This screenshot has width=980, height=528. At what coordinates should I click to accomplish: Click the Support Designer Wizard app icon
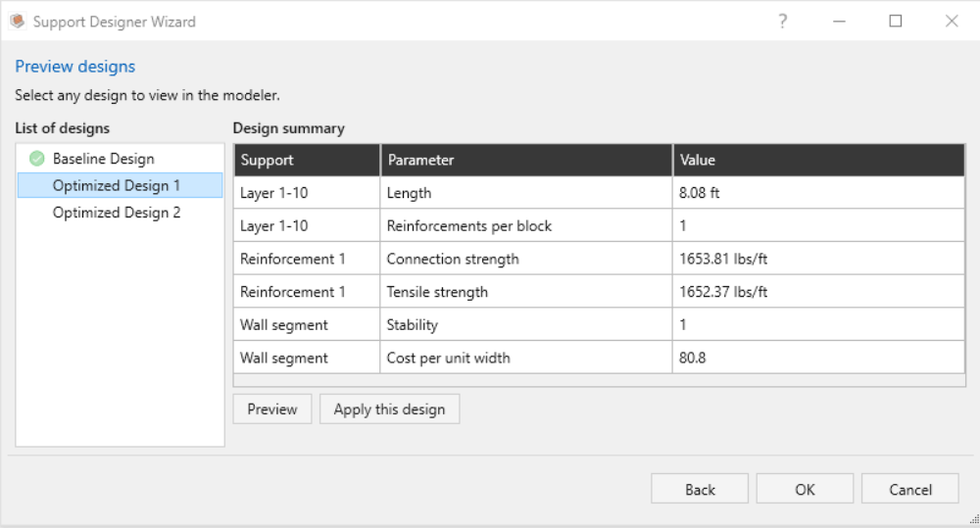[17, 22]
